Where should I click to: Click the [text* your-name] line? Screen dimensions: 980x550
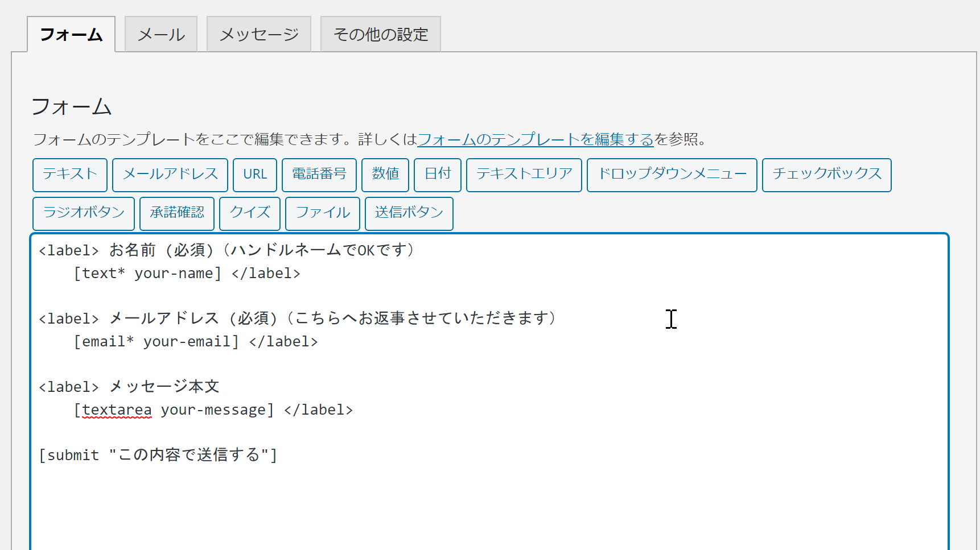pos(187,274)
